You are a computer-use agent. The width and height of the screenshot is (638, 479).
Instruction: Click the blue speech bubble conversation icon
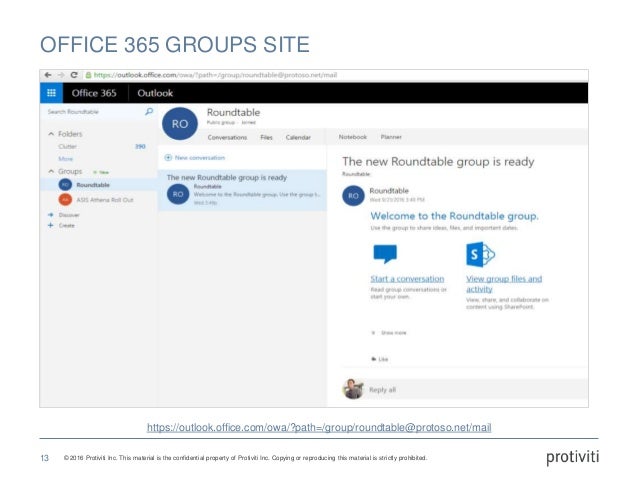[x=385, y=254]
